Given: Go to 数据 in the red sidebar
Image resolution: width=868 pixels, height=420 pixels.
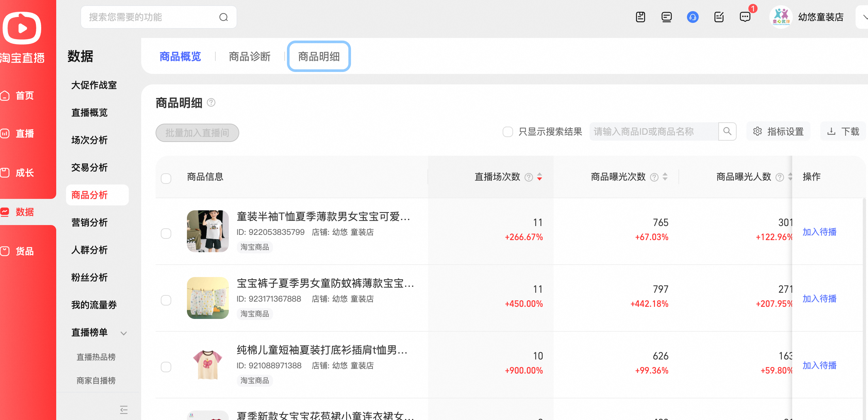Looking at the screenshot, I should click(18, 212).
